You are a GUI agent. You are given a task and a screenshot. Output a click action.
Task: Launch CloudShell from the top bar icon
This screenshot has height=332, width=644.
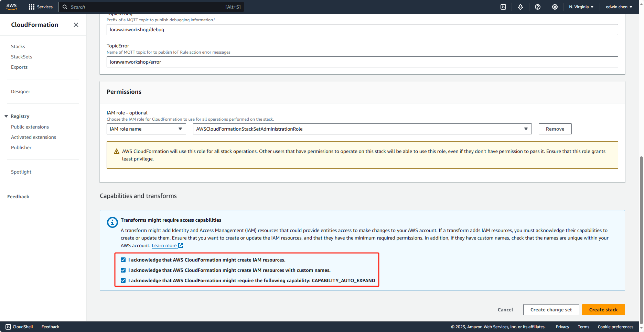pyautogui.click(x=503, y=7)
